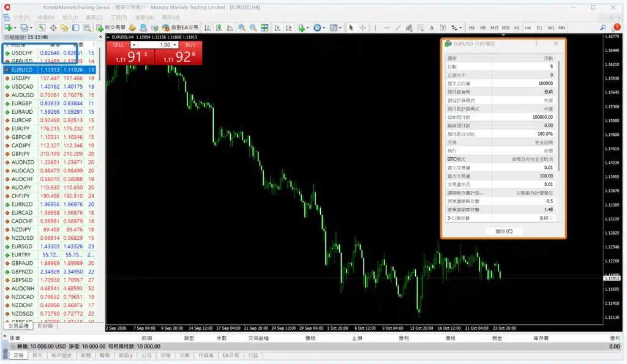Increase volume with the right arrow

(175, 45)
